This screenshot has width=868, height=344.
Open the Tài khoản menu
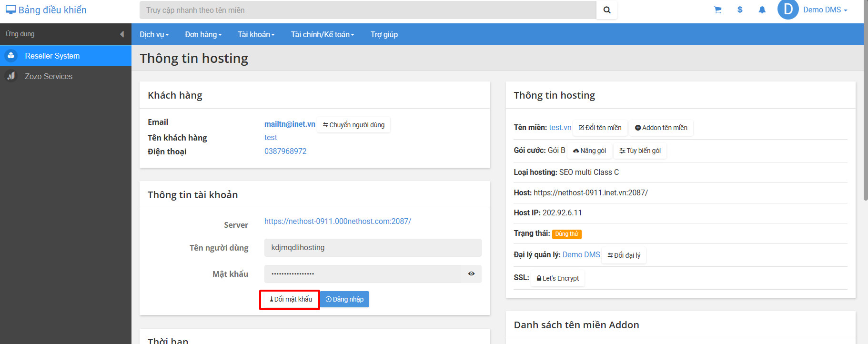[x=256, y=34]
